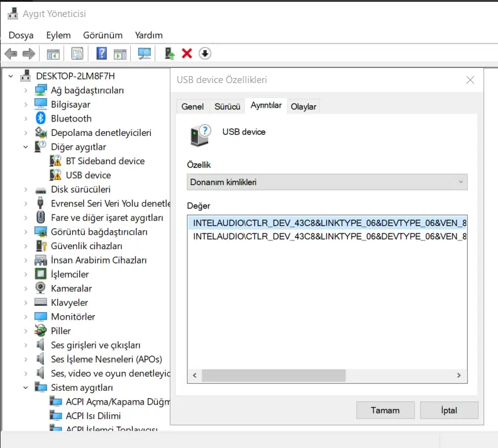Click the İşlemciler processor icon
The image size is (498, 448).
(40, 274)
